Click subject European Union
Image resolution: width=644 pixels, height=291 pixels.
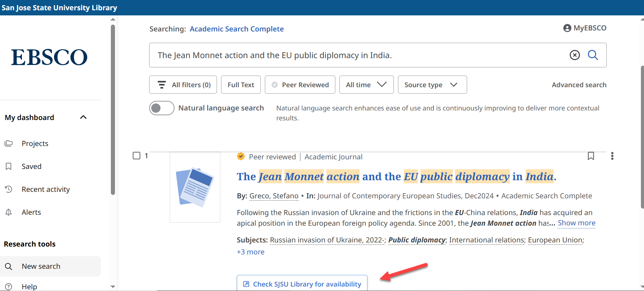click(555, 240)
